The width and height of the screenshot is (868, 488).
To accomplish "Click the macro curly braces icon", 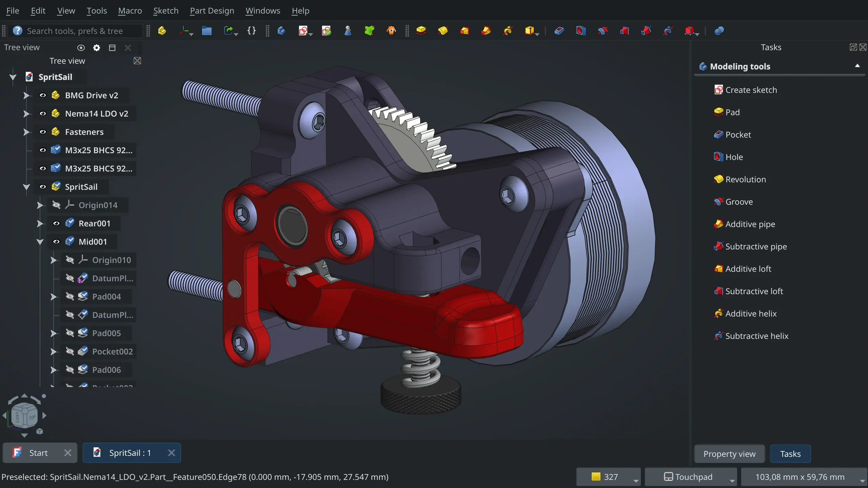I will point(251,31).
